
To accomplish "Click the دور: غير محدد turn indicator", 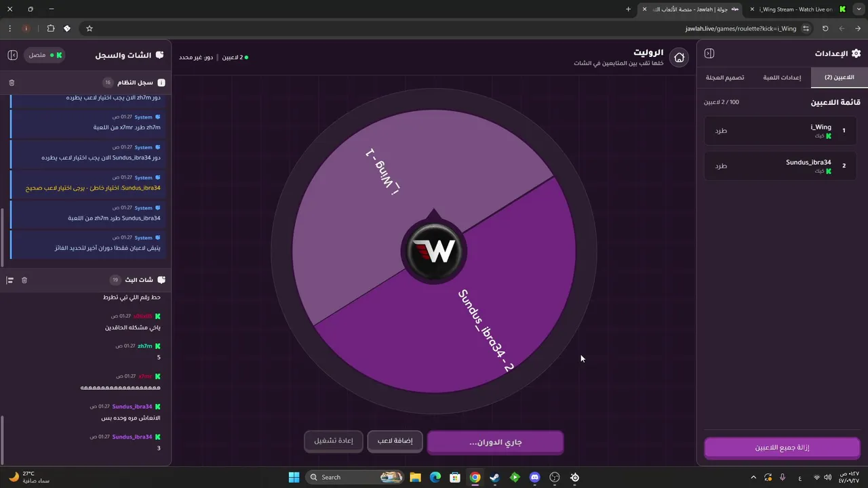I will [196, 58].
